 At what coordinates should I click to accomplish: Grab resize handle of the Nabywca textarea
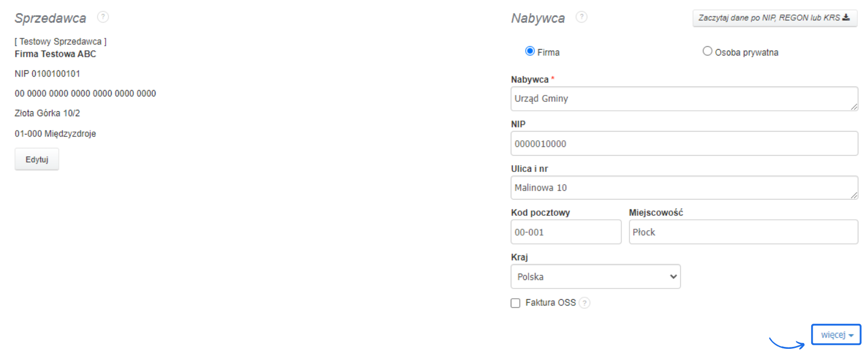click(854, 106)
